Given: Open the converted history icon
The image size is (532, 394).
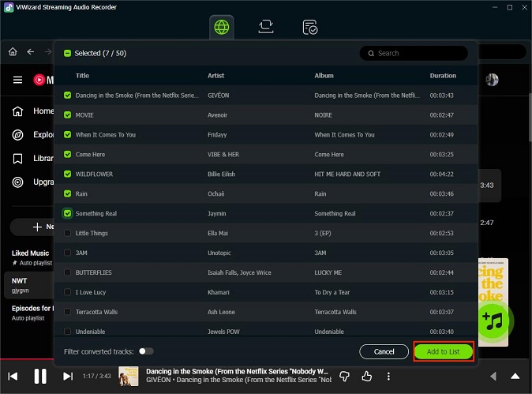Looking at the screenshot, I should point(309,28).
